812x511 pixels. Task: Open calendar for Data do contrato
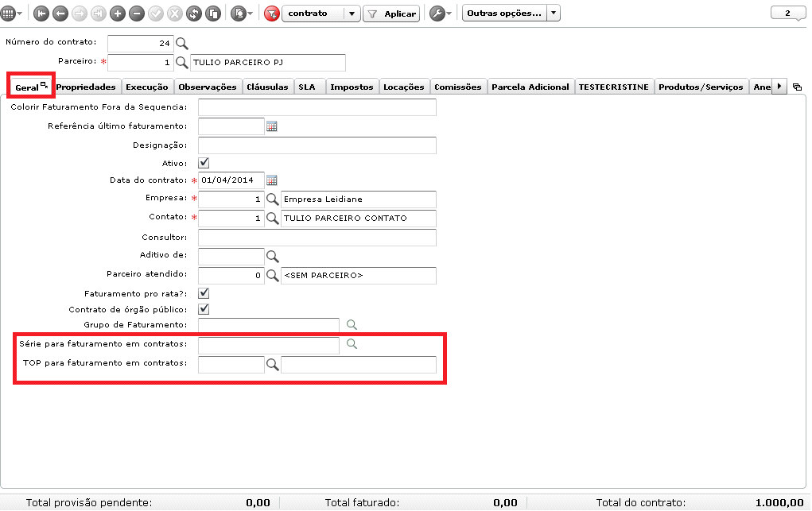click(x=272, y=180)
